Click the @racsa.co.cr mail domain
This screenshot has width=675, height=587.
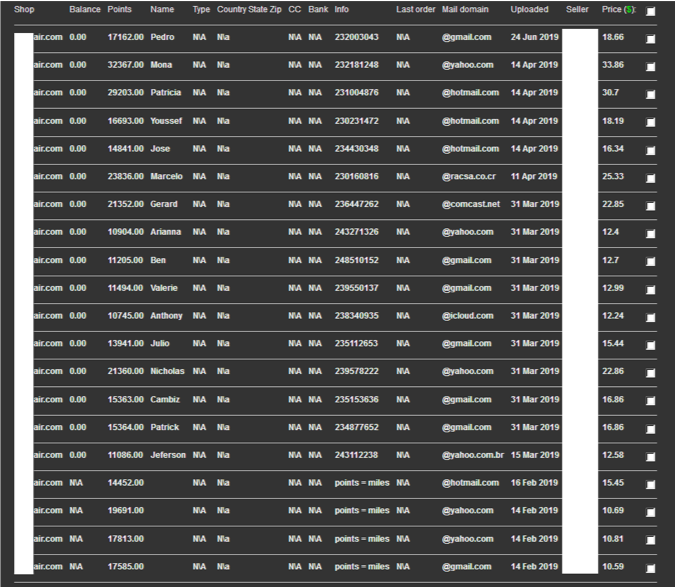coord(469,176)
